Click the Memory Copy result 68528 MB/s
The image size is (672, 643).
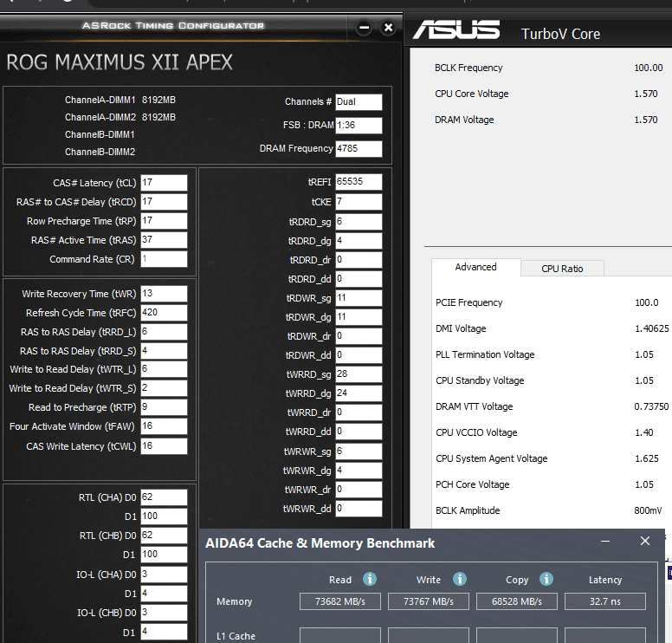(x=517, y=601)
